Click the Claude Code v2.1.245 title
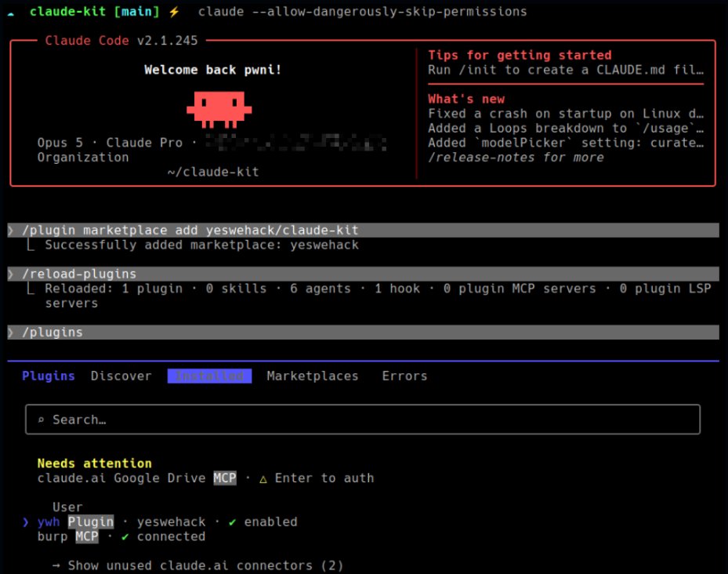This screenshot has width=728, height=574. pyautogui.click(x=121, y=41)
